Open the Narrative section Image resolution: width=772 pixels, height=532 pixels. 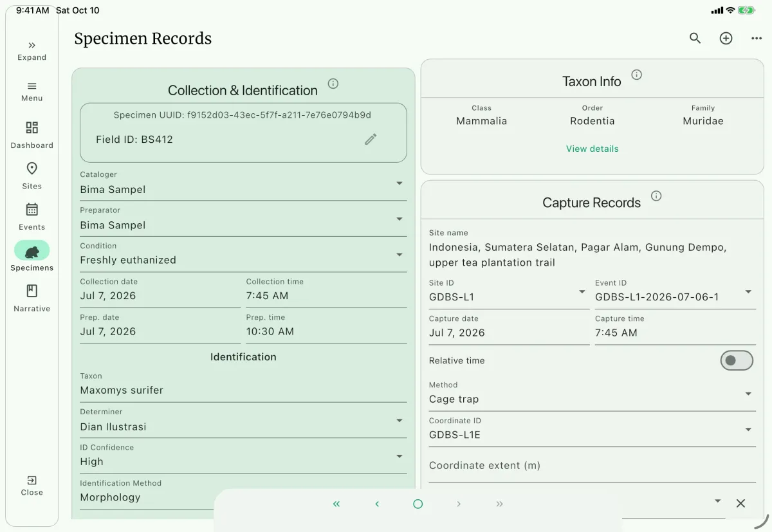[x=32, y=298]
